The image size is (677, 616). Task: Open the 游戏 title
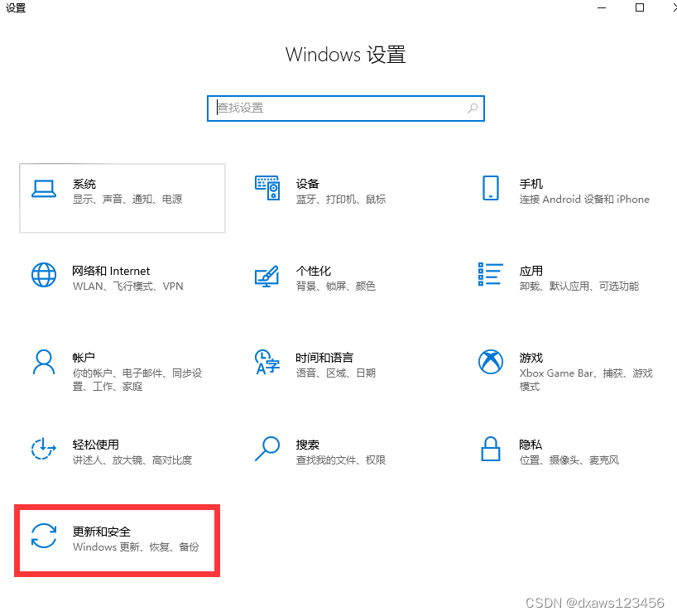click(x=531, y=358)
